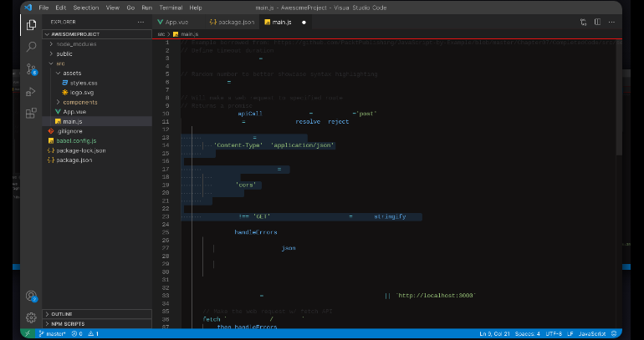Open the Selection menu
This screenshot has height=340, width=644.
(86, 8)
